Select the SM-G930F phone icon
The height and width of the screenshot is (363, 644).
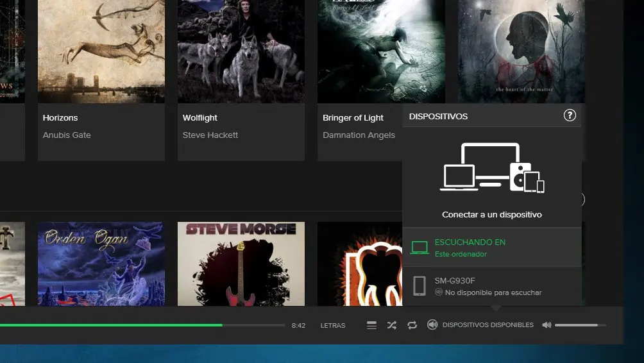tap(419, 286)
